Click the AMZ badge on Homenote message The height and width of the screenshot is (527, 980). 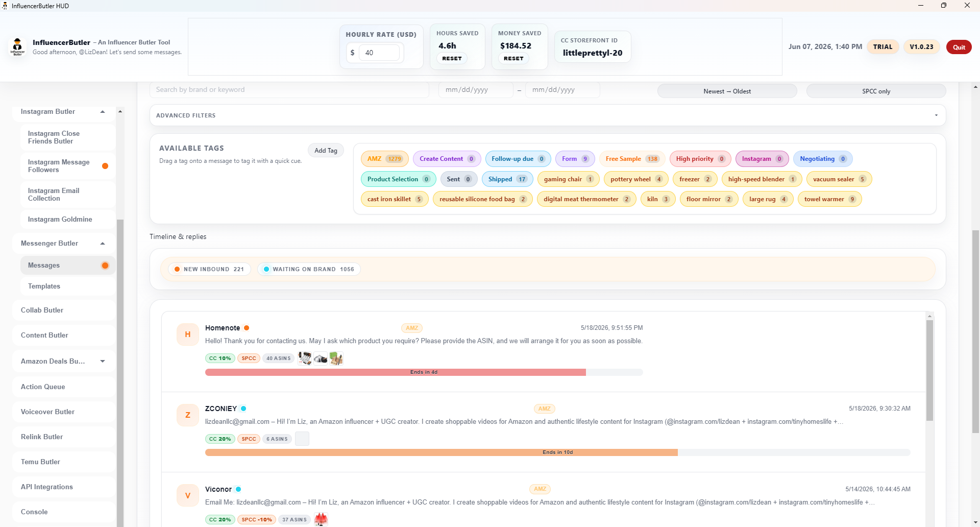click(412, 328)
